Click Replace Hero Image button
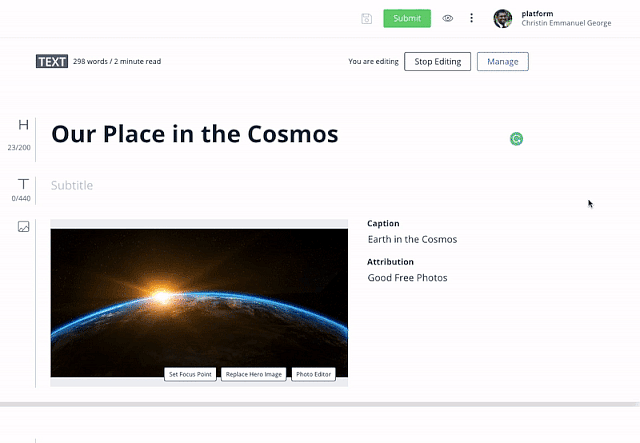640x443 pixels. point(253,374)
